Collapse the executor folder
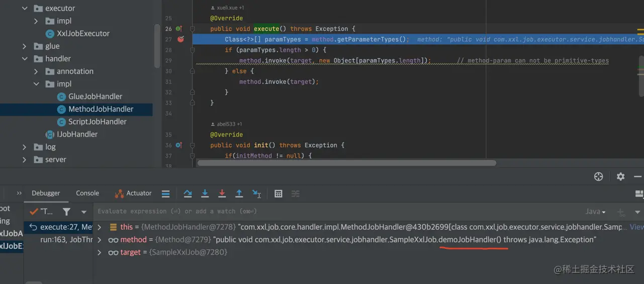Viewport: 644px width, 284px height. click(x=25, y=9)
